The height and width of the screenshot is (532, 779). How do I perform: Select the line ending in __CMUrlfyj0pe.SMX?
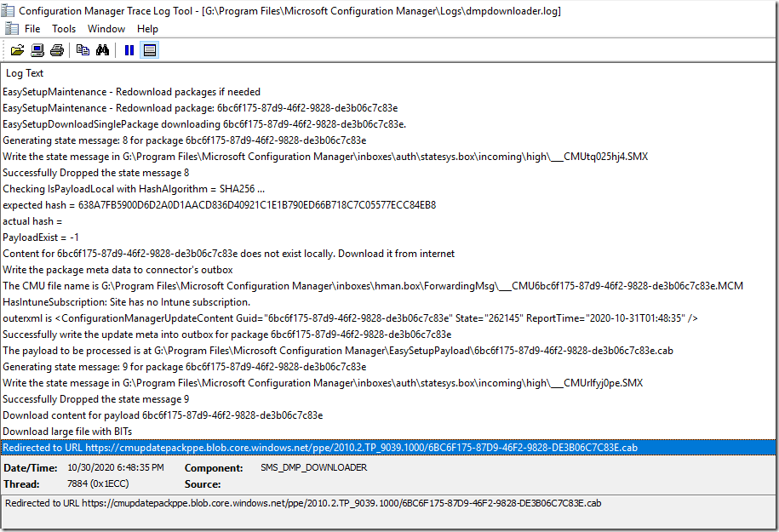point(389,383)
